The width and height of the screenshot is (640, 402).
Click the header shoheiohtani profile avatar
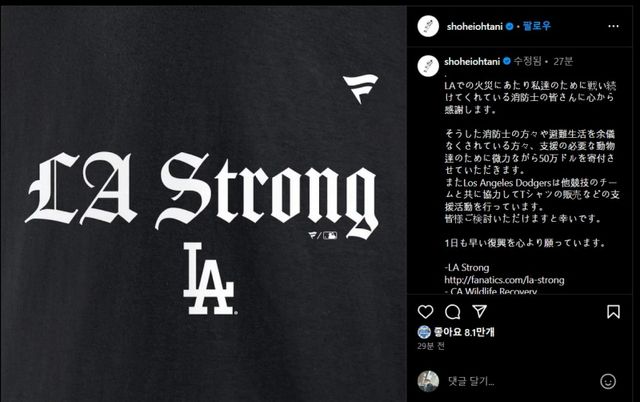point(428,27)
